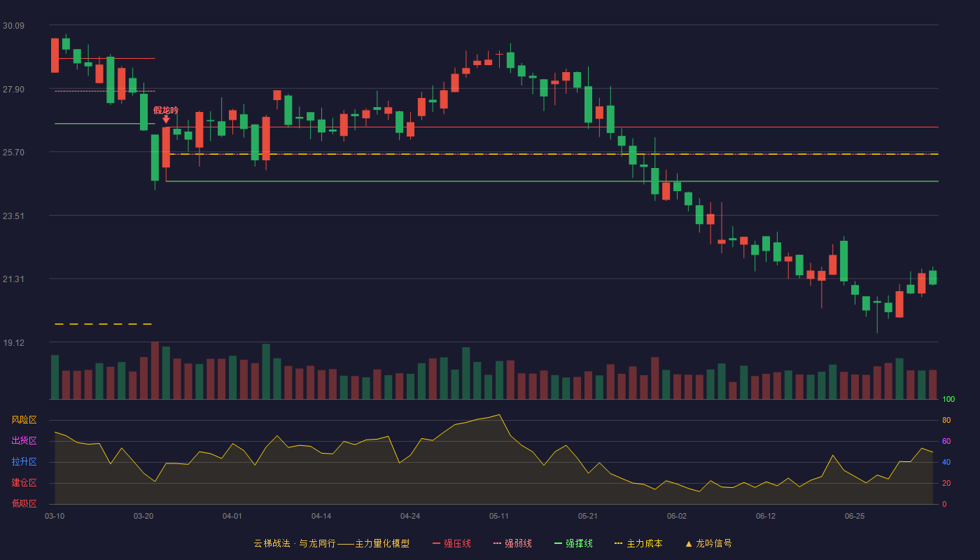The image size is (980, 560).
Task: Select the 出货区 zone label
Action: [24, 441]
